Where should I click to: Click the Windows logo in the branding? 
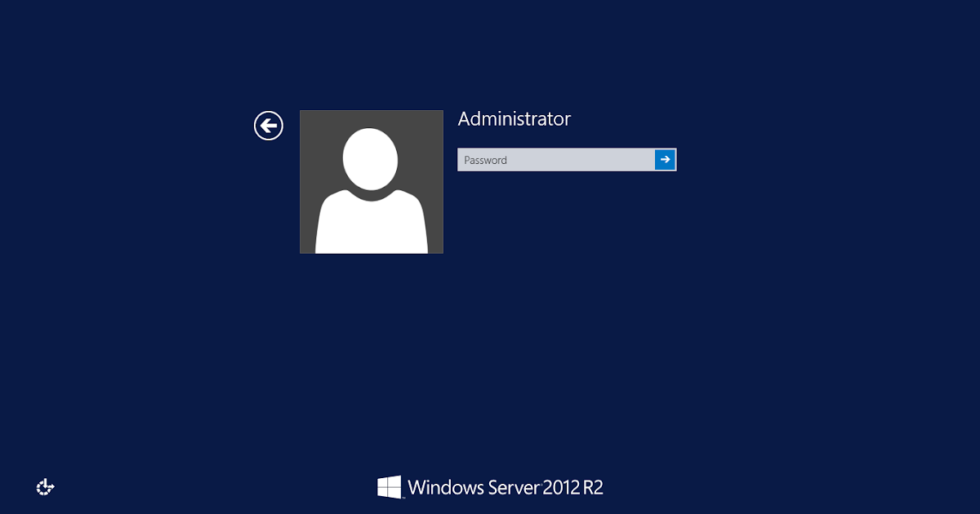click(390, 486)
